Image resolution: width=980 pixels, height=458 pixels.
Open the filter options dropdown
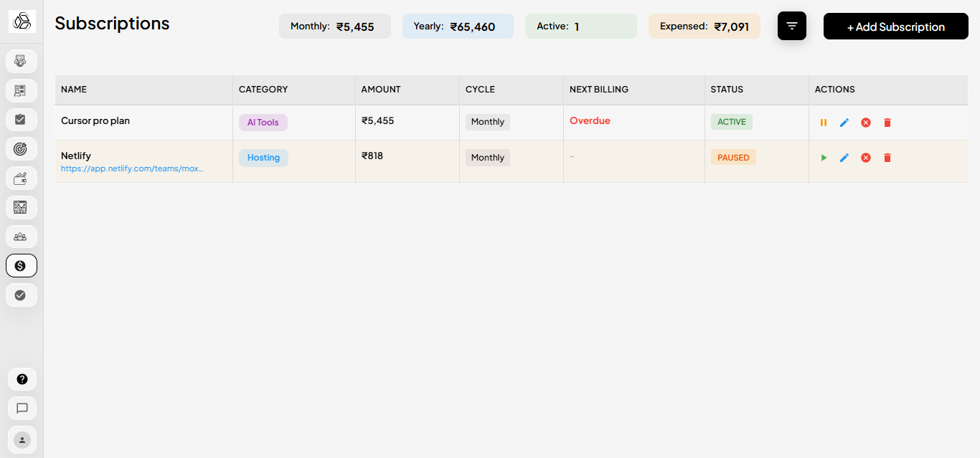pos(791,26)
